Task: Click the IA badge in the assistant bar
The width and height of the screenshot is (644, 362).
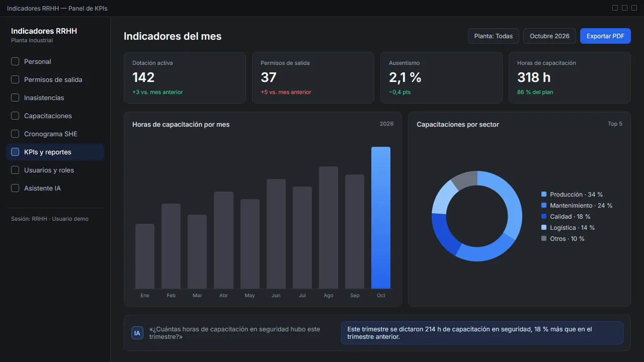Action: [x=137, y=333]
